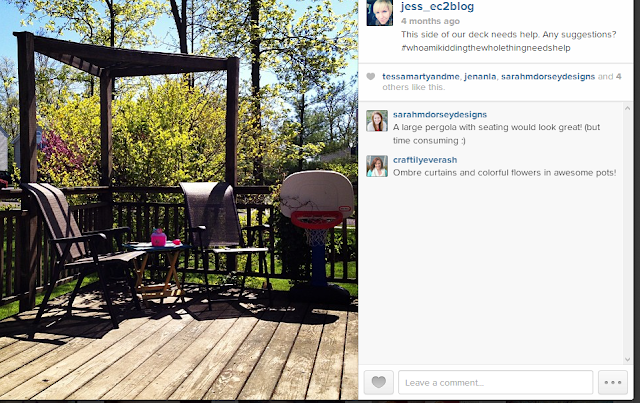The width and height of the screenshot is (640, 403).
Task: Click craftilyeverash commenter avatar
Action: click(377, 166)
